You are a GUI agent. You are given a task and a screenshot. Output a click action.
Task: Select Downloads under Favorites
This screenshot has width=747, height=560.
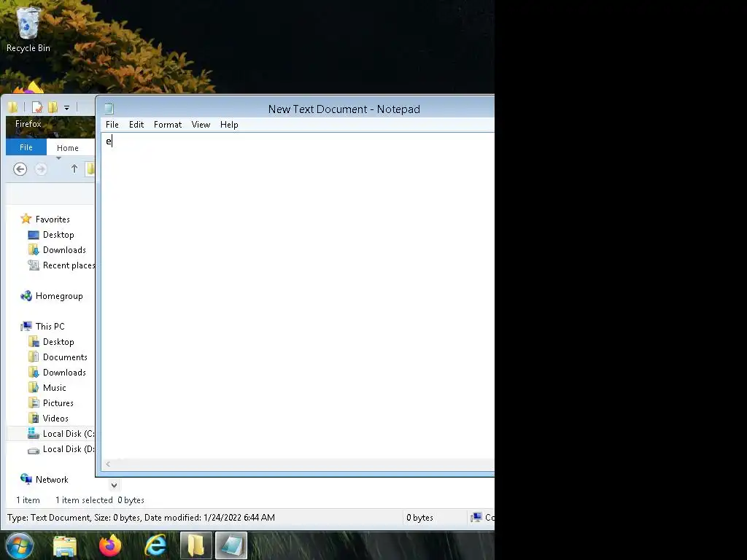(x=64, y=250)
